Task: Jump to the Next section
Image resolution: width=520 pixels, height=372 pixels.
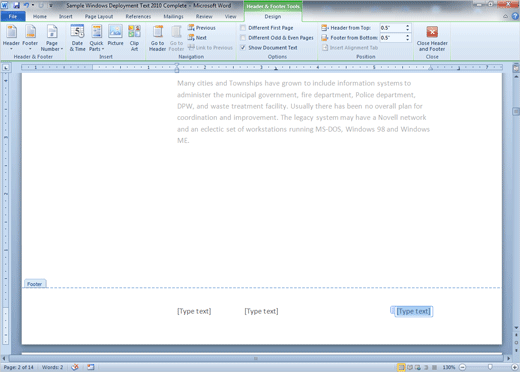Action: click(197, 38)
